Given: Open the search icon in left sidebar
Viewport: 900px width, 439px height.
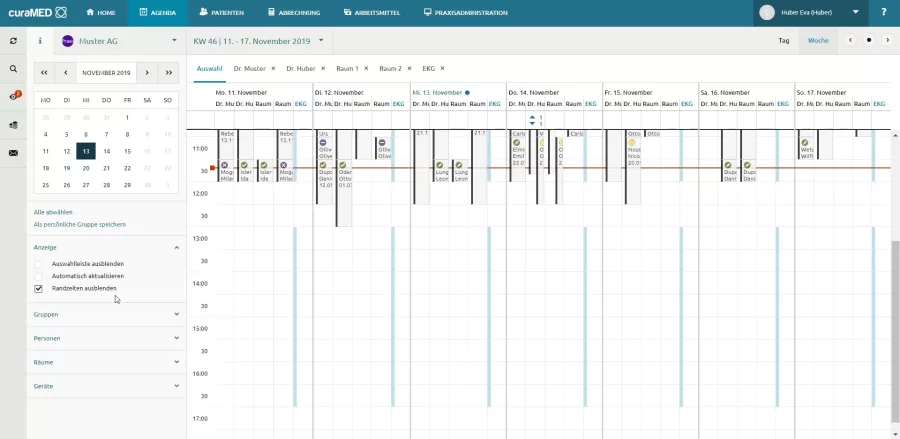Looking at the screenshot, I should 13,69.
